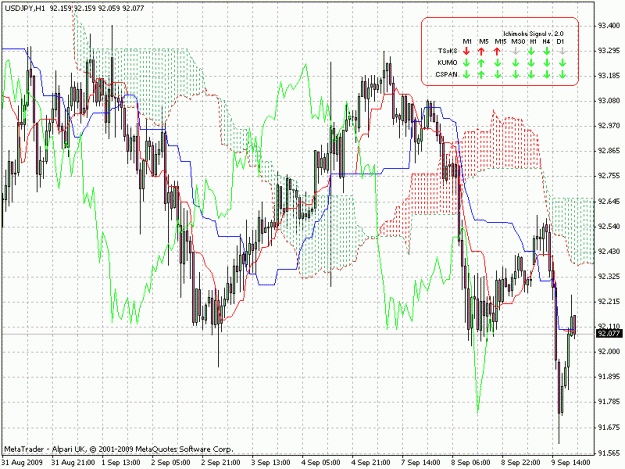Click the KUMO up arrow under M5
The height and width of the screenshot is (469, 625).
[482, 63]
